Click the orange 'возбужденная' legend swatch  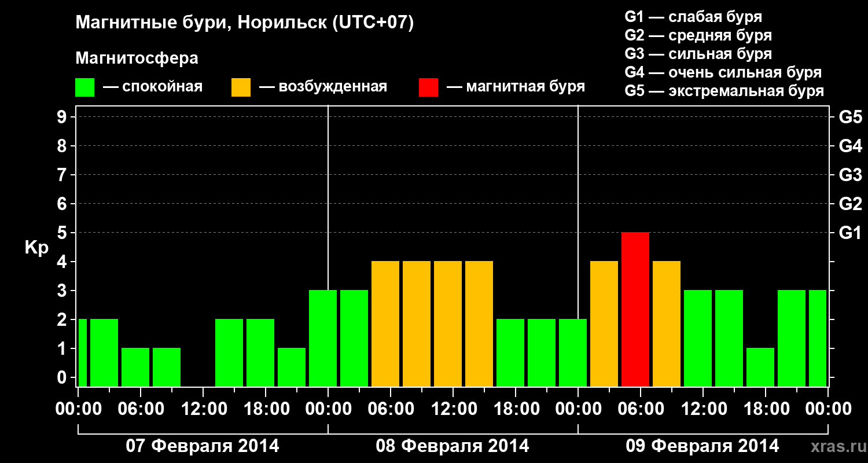(241, 87)
